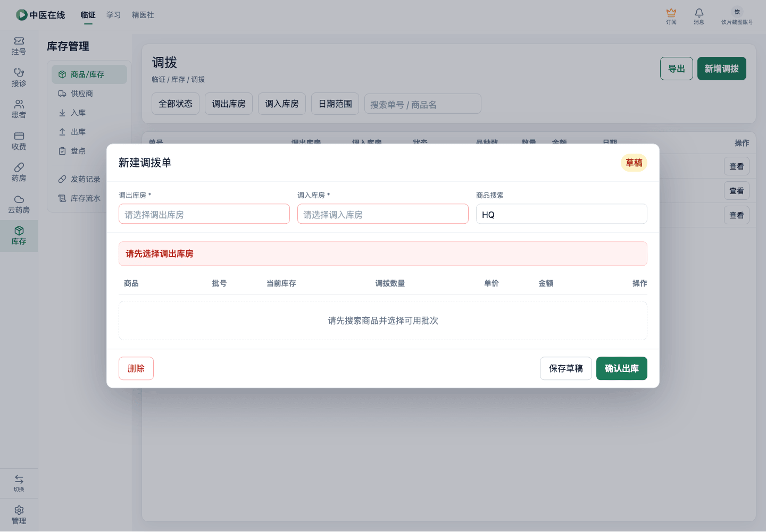The height and width of the screenshot is (532, 766).
Task: Click the 搜索单号 / 商品名 search field
Action: tap(423, 104)
